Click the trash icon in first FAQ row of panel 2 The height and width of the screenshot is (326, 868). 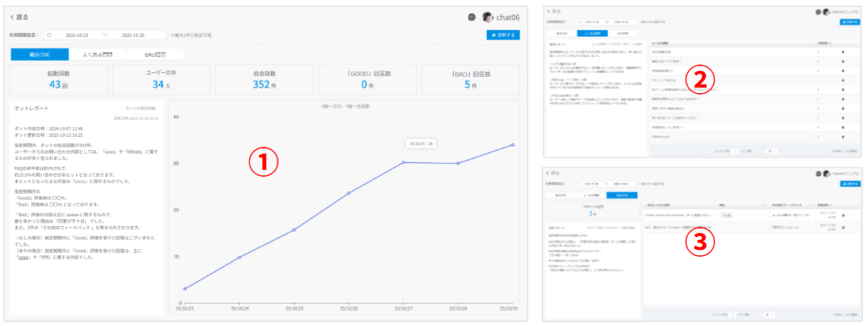pyautogui.click(x=843, y=52)
